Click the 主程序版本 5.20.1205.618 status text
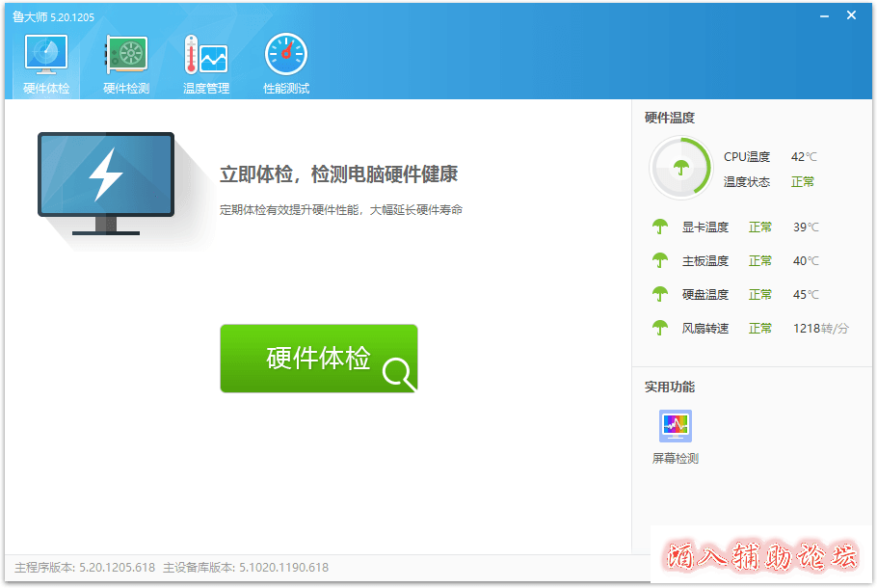 85,568
